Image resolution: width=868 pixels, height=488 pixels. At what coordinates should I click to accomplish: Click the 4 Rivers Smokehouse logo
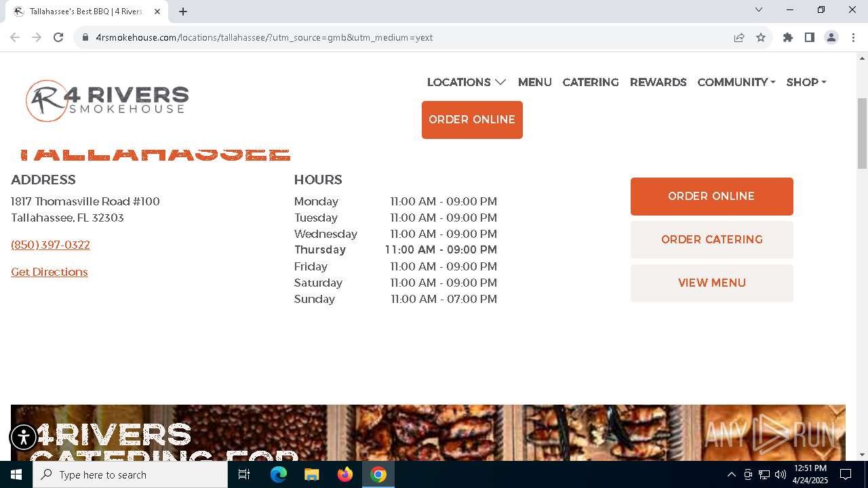click(107, 100)
